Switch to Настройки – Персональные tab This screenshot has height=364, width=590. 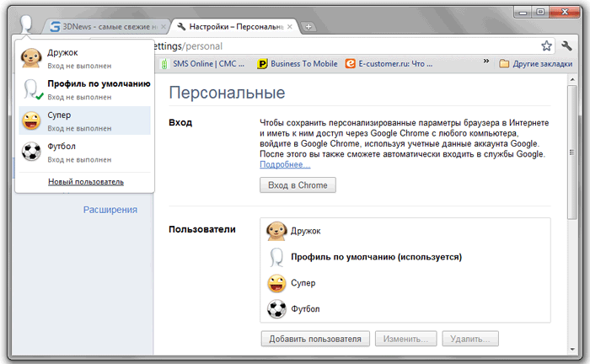pos(236,27)
